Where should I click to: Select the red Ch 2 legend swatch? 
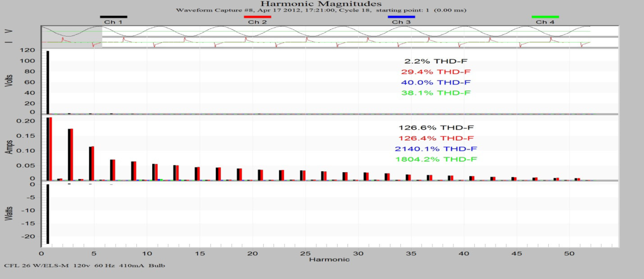point(258,17)
